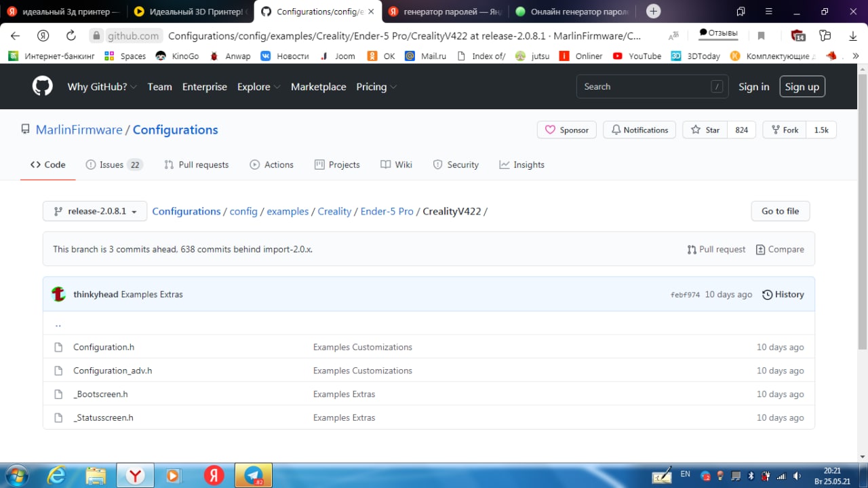
Task: Open the Insights tab
Action: coord(521,165)
